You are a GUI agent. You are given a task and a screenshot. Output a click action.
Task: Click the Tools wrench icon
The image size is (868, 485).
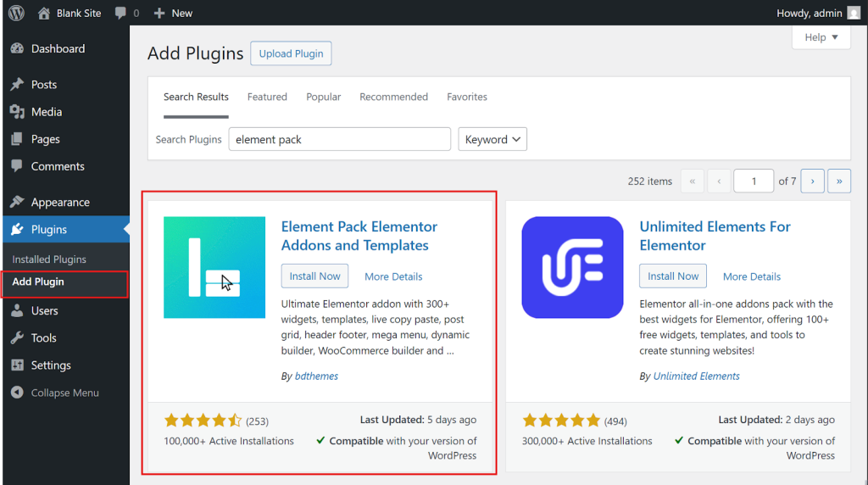tap(17, 337)
